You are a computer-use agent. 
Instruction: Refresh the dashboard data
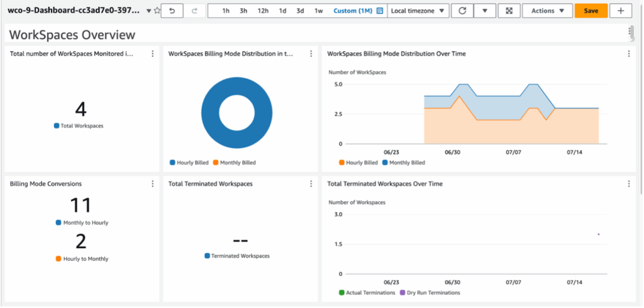462,11
